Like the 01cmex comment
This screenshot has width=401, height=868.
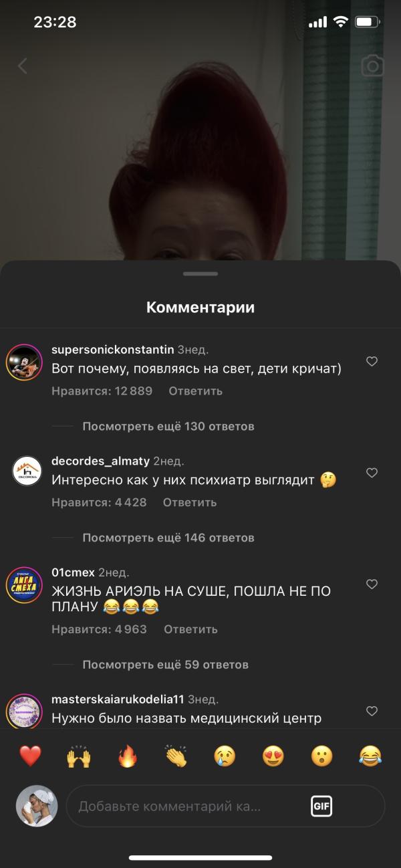(372, 584)
